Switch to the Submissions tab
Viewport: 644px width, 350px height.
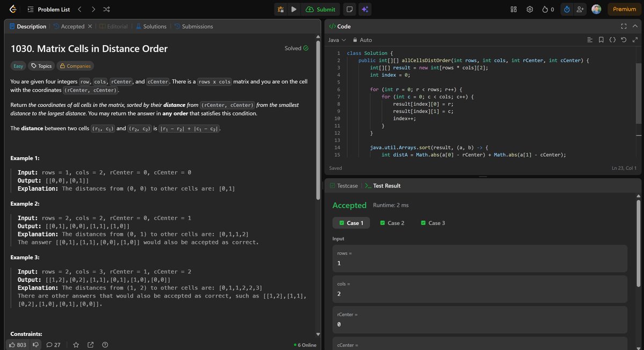pyautogui.click(x=193, y=26)
